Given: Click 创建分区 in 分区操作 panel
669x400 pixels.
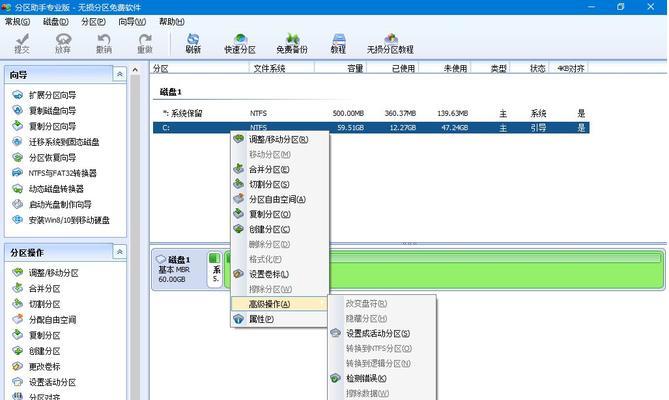Looking at the screenshot, I should [36, 351].
